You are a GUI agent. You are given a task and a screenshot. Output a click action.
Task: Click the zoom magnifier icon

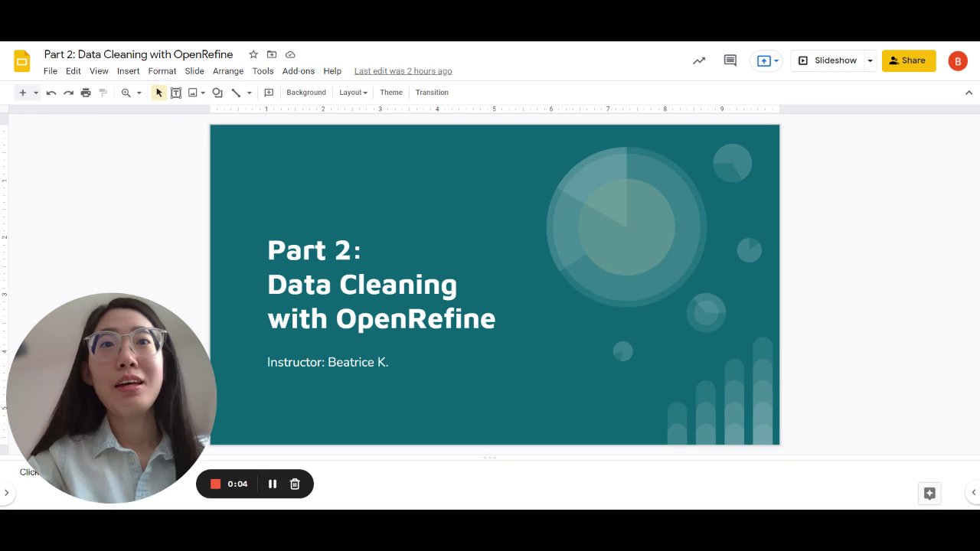click(126, 93)
